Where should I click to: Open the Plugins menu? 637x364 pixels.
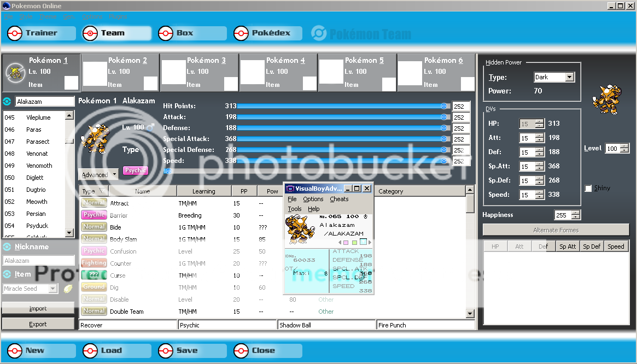[118, 16]
